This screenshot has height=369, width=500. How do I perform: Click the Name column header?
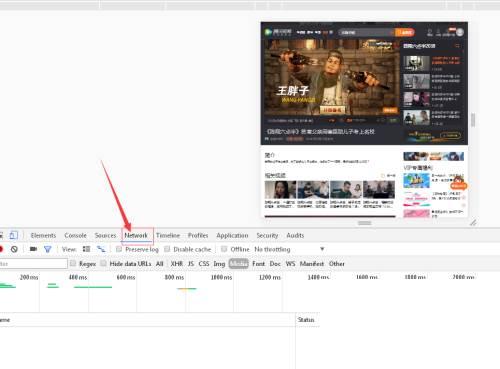[148, 320]
